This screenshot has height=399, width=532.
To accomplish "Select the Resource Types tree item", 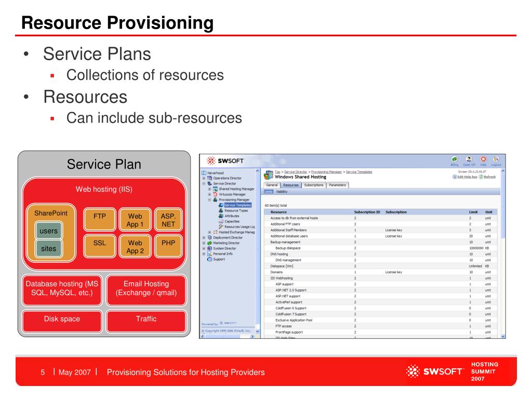I will pyautogui.click(x=236, y=211).
